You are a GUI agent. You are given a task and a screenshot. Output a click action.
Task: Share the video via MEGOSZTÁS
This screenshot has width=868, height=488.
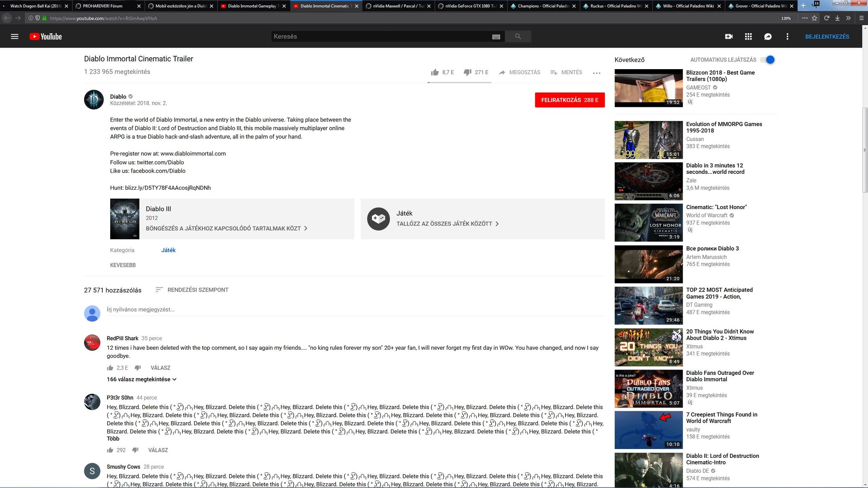click(x=519, y=72)
